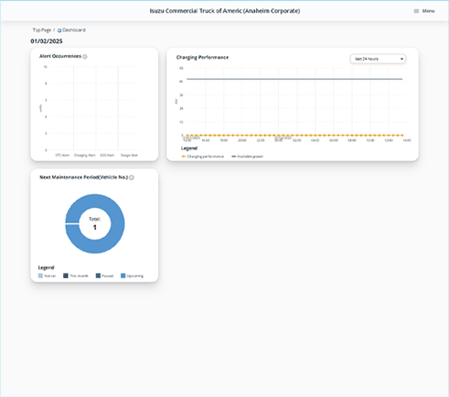Screen dimensions: 449x397
Task: Click the Dashboard breadcrumb icon
Action: pos(59,30)
